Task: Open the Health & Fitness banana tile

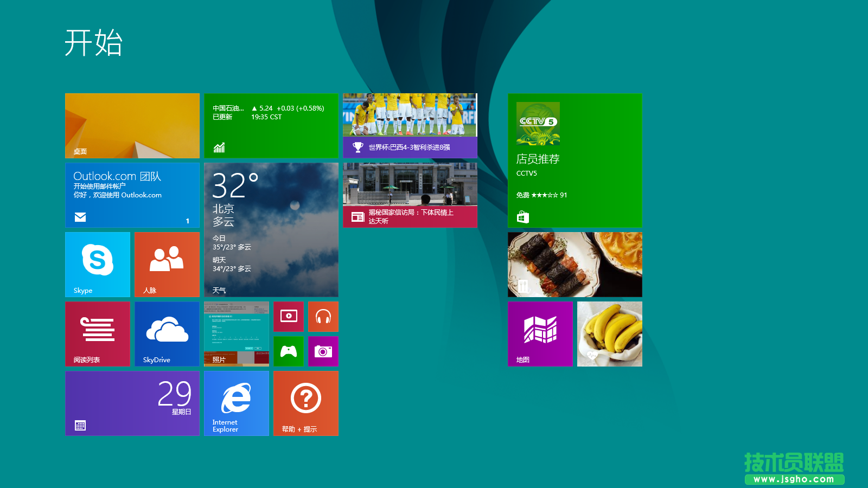Action: (x=610, y=334)
